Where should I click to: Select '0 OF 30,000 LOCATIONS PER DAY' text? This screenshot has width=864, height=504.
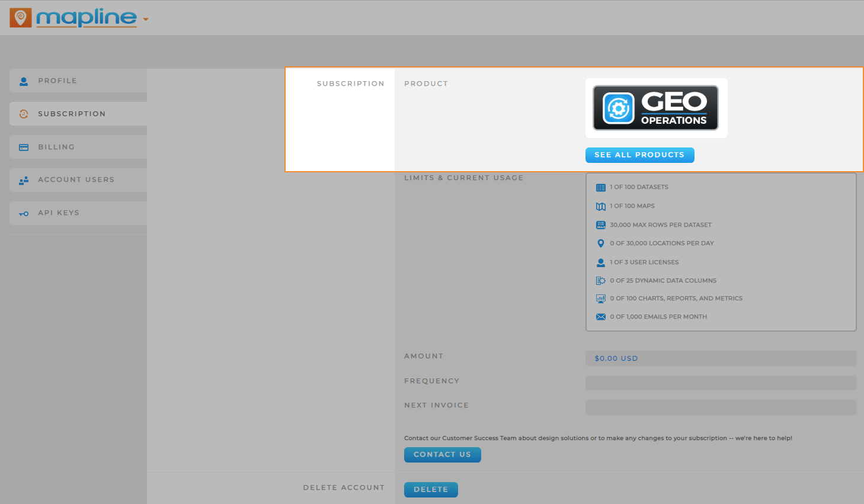[x=662, y=243]
